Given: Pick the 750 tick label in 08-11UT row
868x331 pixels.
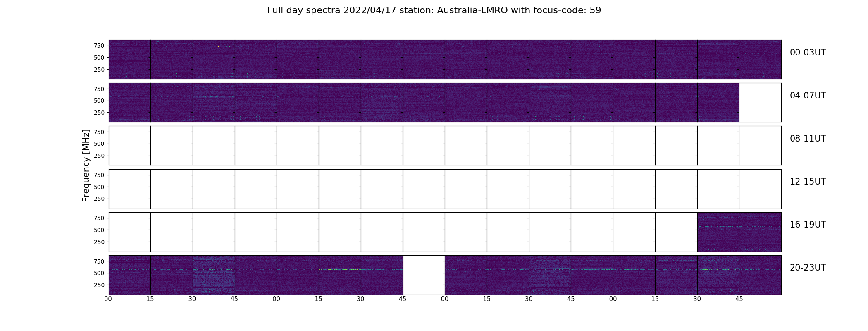Looking at the screenshot, I should (99, 132).
